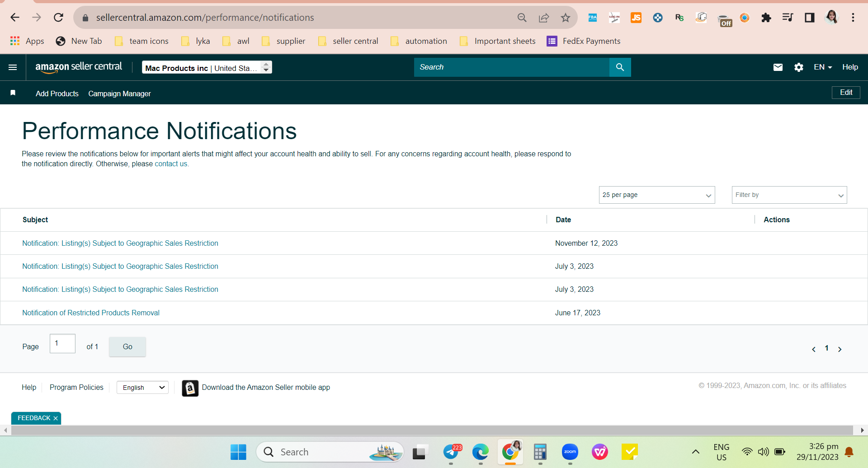This screenshot has width=868, height=468.
Task: Open Campaign Manager from the favorites bar
Action: pos(119,94)
